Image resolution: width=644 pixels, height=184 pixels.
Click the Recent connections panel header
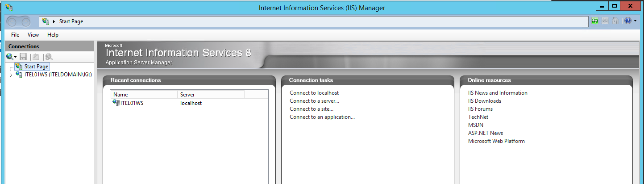pyautogui.click(x=189, y=80)
